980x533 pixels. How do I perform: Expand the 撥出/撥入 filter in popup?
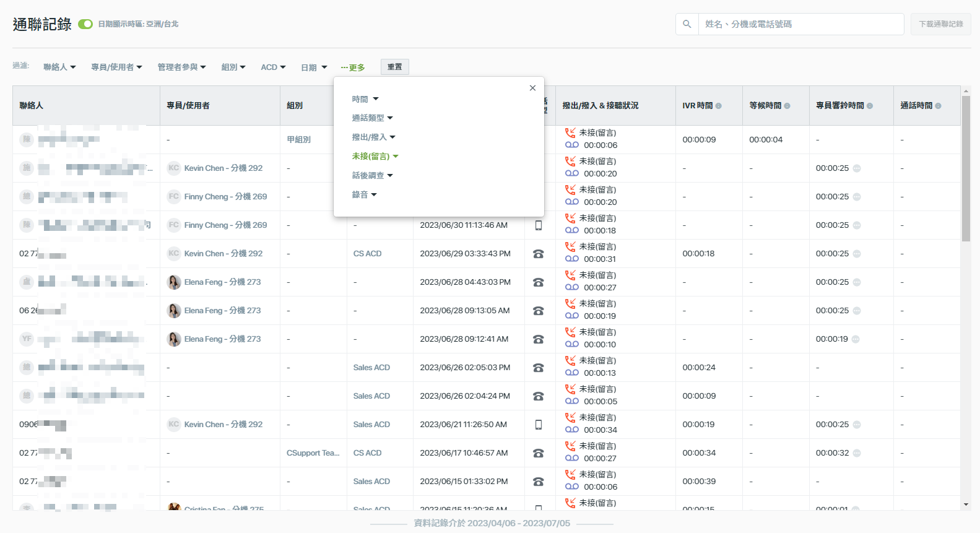(373, 137)
